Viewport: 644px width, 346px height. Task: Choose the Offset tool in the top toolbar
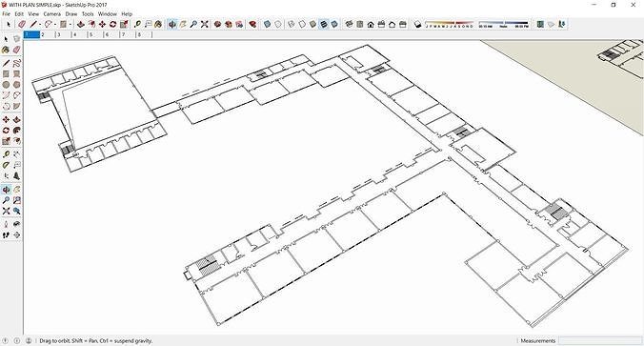[91, 24]
